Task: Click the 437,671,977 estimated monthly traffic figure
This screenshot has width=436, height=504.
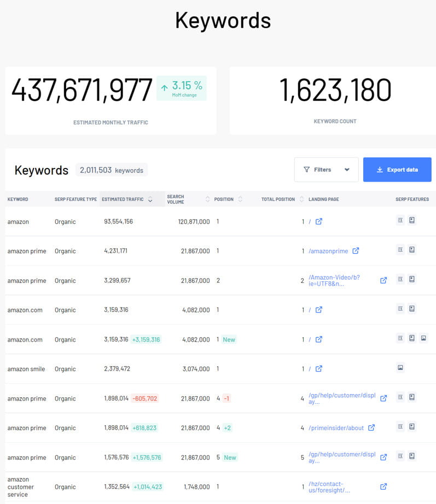Action: 82,90
